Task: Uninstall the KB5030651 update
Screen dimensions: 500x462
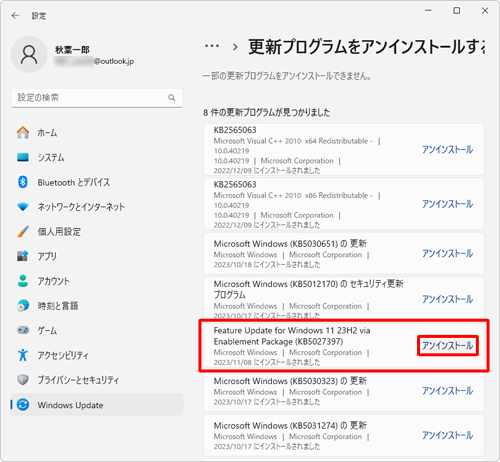Action: point(447,253)
